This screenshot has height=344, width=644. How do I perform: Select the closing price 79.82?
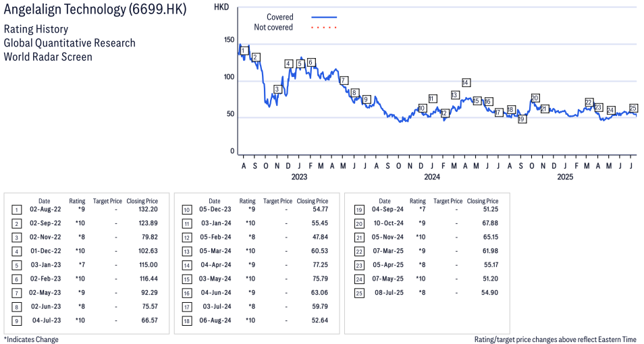[149, 237]
